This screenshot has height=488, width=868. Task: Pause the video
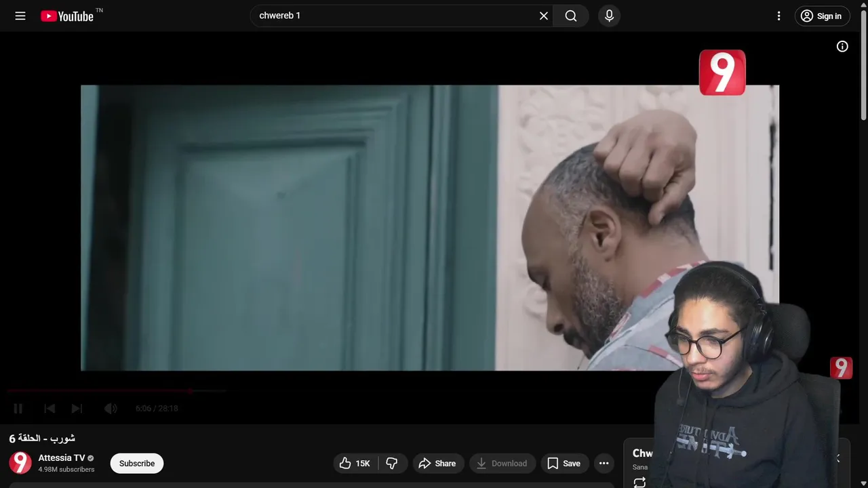[x=18, y=408]
